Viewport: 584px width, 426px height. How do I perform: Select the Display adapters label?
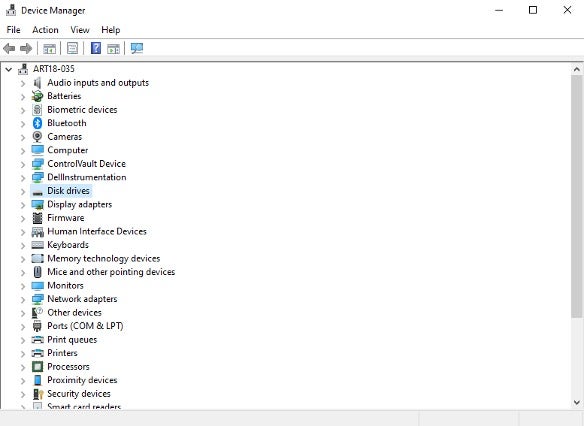pyautogui.click(x=79, y=204)
